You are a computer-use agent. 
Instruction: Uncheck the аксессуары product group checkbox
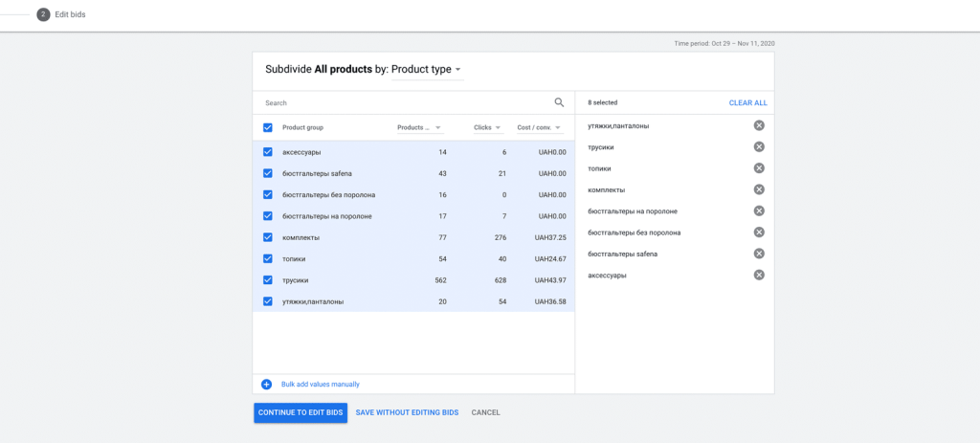[268, 152]
